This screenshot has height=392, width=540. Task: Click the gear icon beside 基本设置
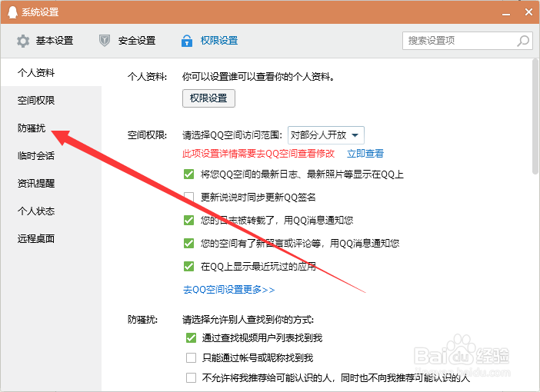[23, 41]
